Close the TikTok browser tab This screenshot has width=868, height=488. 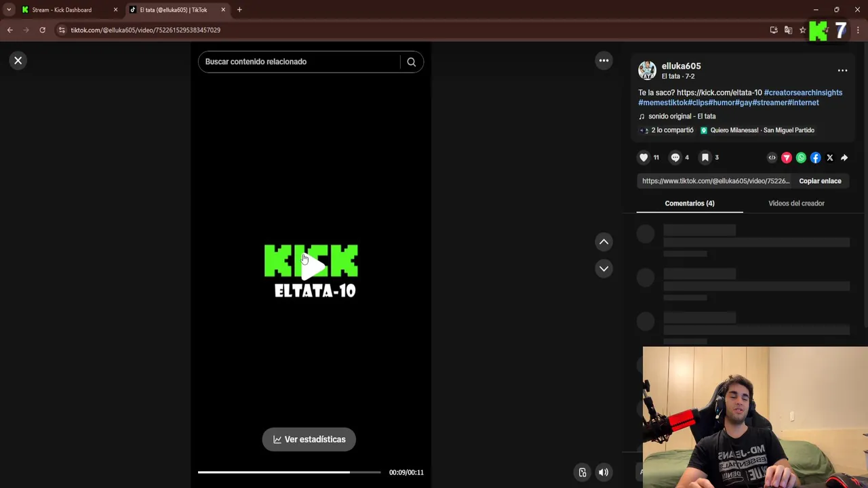click(x=223, y=10)
